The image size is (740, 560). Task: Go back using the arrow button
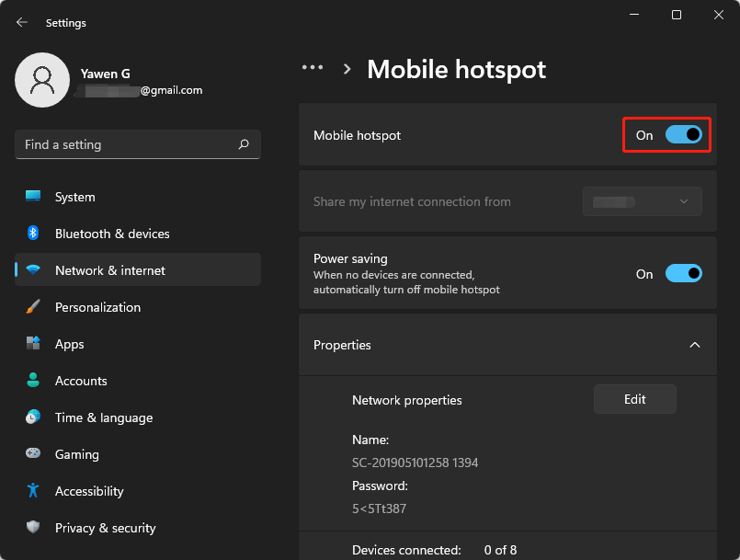(x=20, y=22)
